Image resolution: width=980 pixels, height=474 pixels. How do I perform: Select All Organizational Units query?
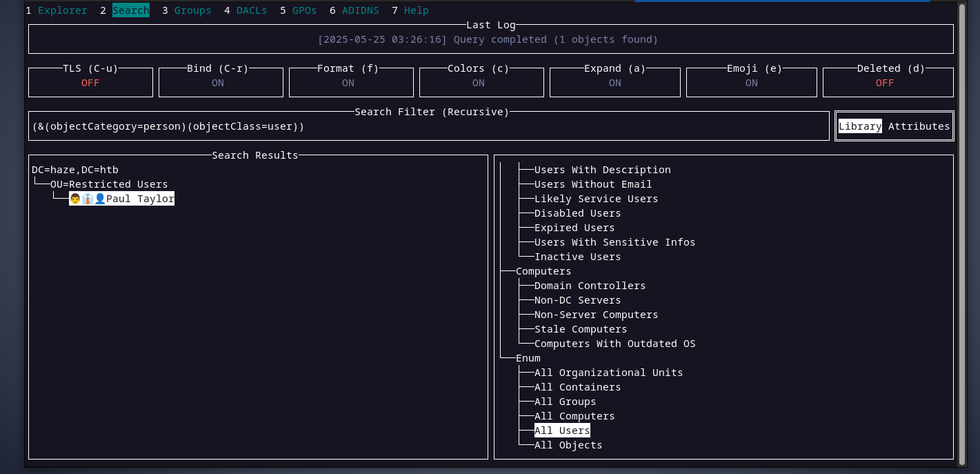(608, 373)
